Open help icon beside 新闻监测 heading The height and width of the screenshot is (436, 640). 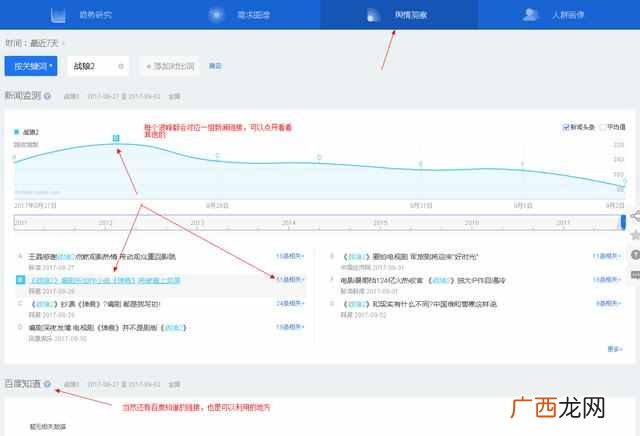[x=47, y=96]
